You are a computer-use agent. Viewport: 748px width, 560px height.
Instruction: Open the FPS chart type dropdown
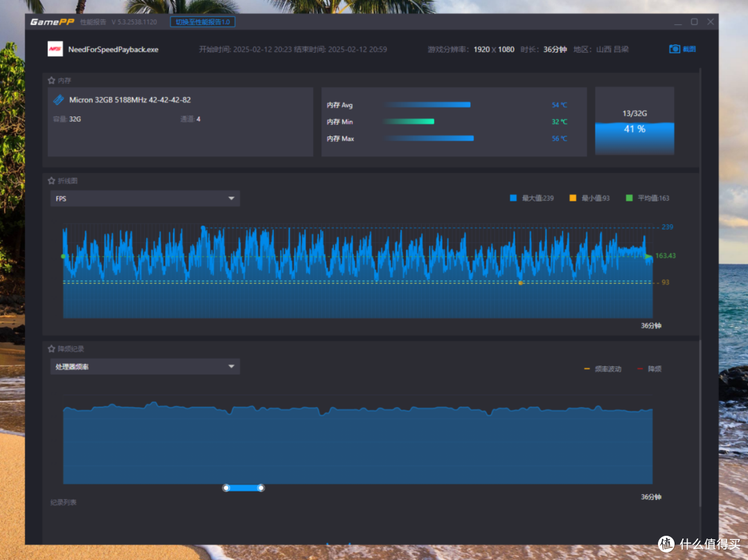click(x=145, y=198)
